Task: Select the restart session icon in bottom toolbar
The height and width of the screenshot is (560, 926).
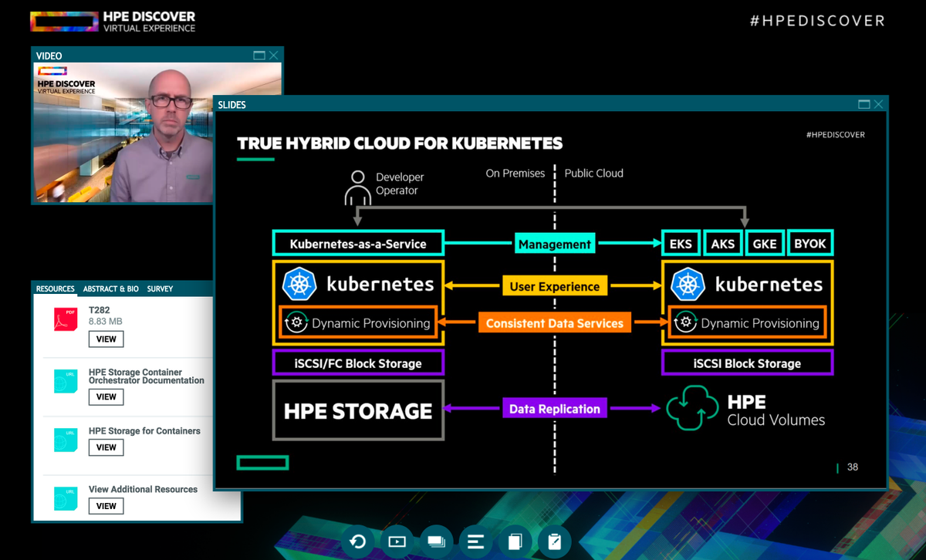Action: click(x=357, y=541)
